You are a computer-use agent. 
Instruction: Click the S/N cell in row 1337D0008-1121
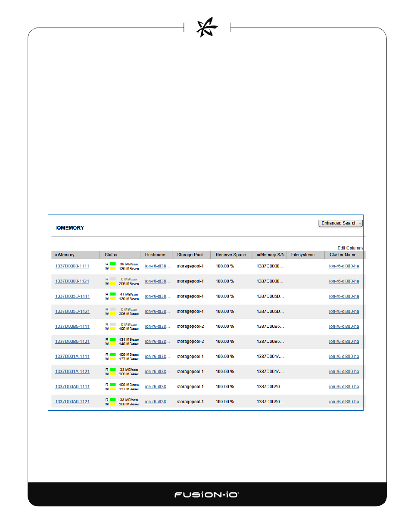coord(270,281)
